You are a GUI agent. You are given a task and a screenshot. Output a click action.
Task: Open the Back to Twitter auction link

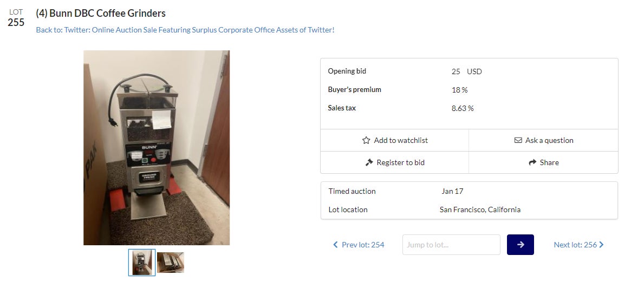(185, 30)
